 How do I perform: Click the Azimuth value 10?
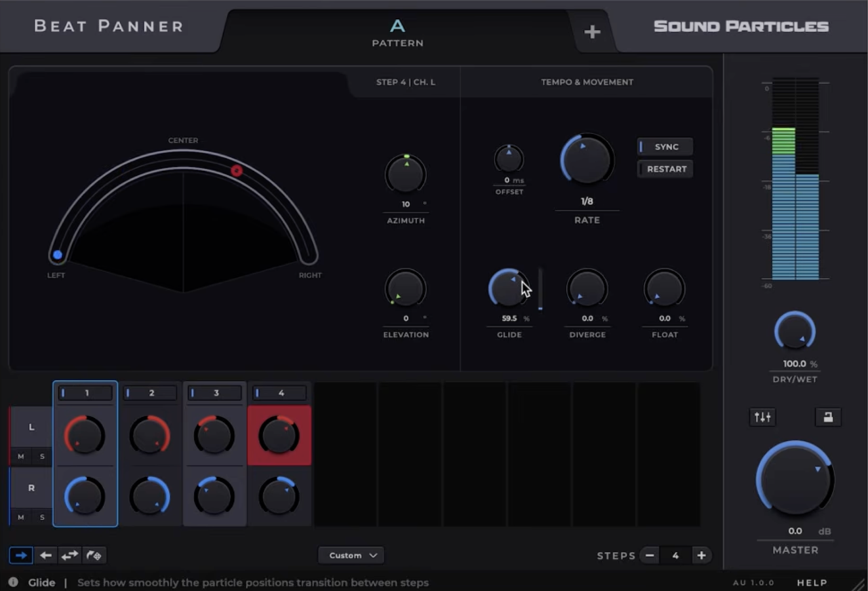[406, 204]
